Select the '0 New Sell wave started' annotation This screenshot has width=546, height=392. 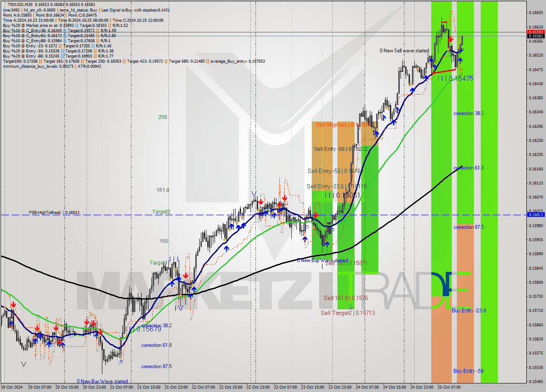click(404, 51)
